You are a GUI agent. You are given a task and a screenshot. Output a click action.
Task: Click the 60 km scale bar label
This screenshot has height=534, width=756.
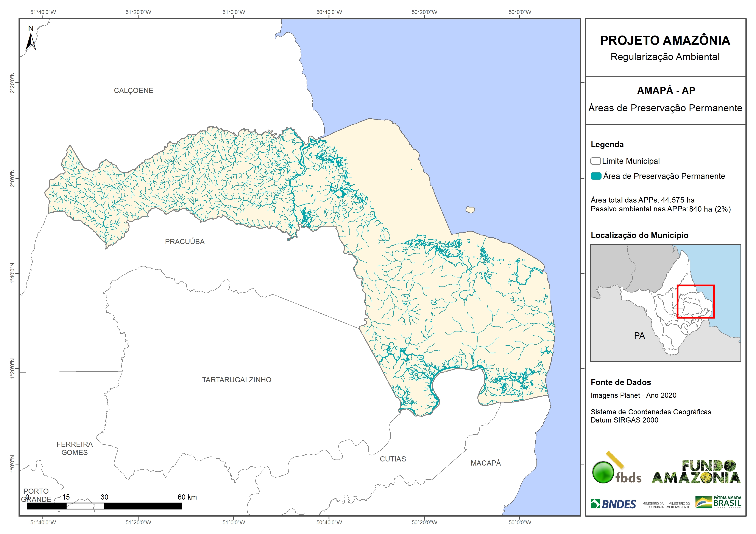coord(187,497)
